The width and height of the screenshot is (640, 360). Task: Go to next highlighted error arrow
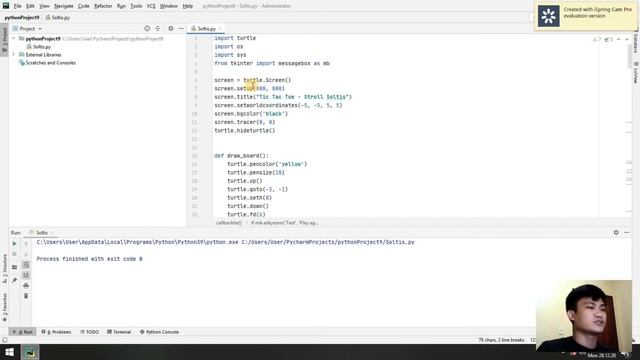click(627, 39)
